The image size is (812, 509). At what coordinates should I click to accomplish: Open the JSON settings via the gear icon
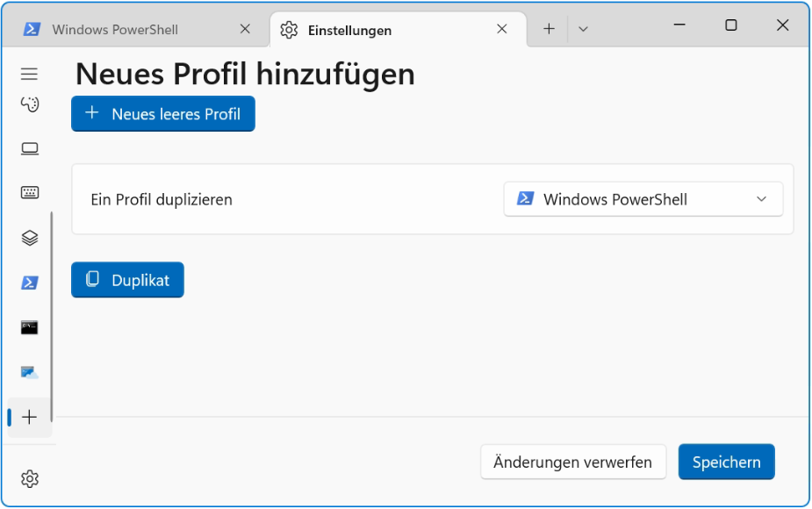(x=30, y=479)
